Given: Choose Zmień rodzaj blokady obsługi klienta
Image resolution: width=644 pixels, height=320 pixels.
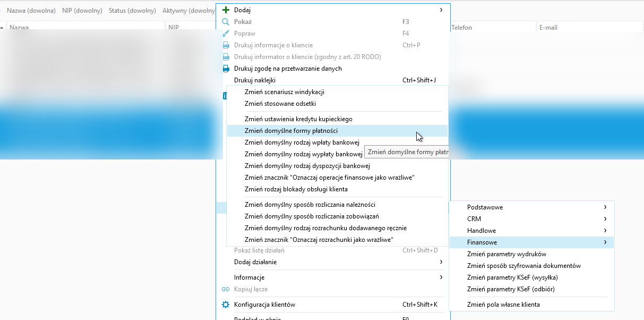Looking at the screenshot, I should [338, 189].
